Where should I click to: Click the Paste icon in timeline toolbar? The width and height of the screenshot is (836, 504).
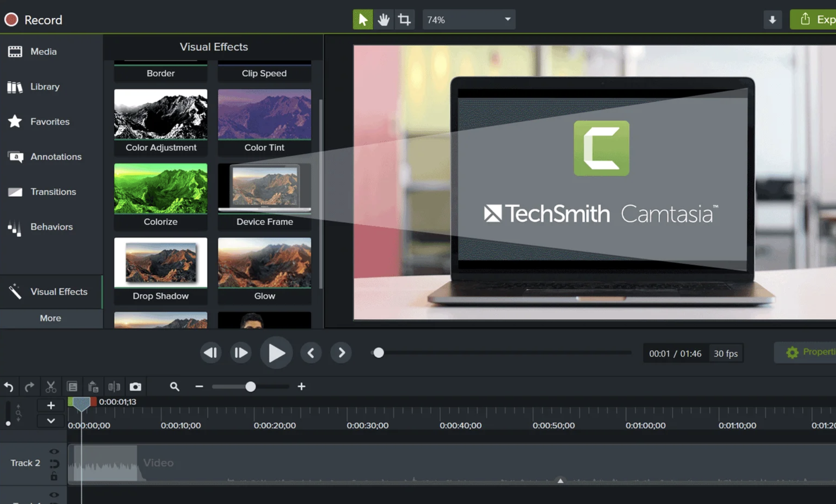(93, 387)
